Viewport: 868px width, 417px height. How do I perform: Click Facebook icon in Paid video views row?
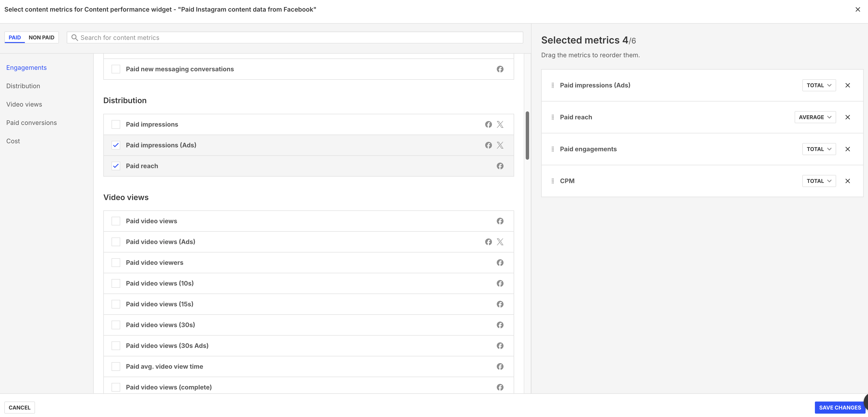tap(500, 221)
